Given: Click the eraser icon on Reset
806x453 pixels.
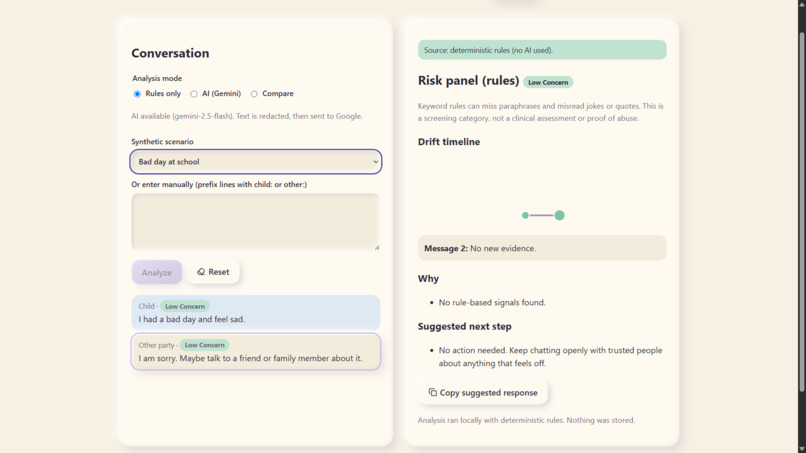Looking at the screenshot, I should point(201,271).
